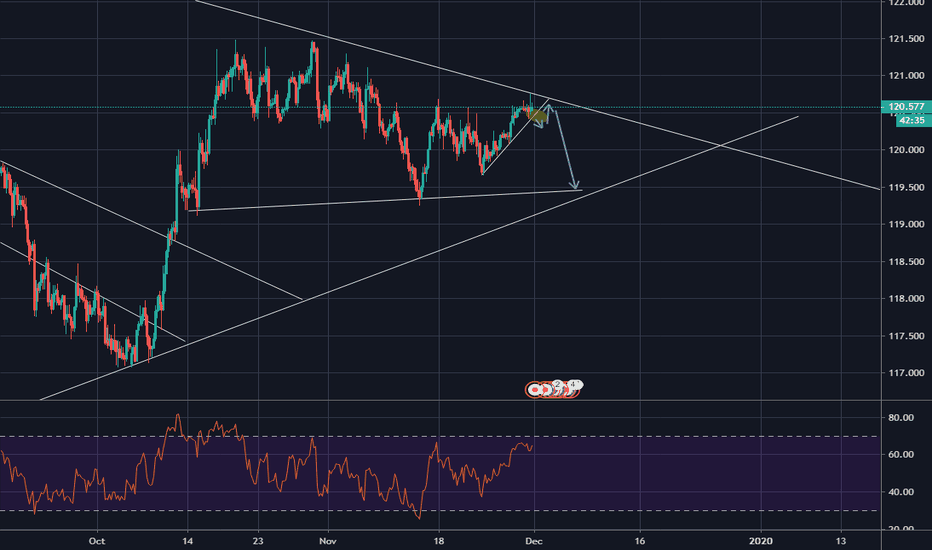Click the 119.500 price axis label
Screen dimensions: 932x550
tap(906, 187)
